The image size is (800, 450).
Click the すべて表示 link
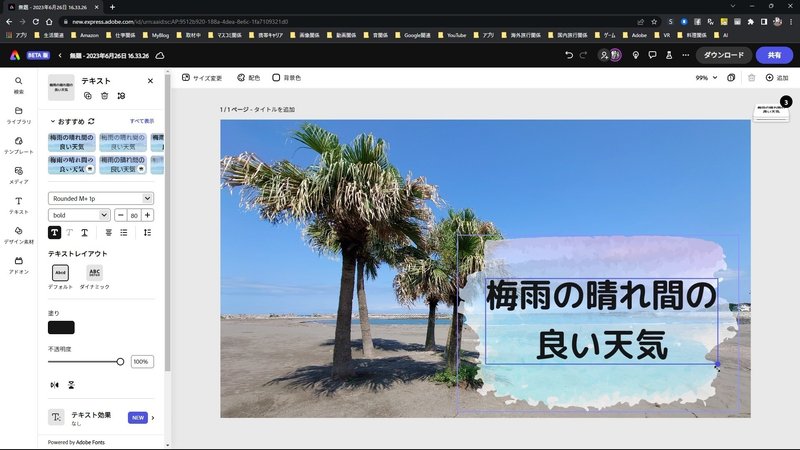pyautogui.click(x=142, y=121)
